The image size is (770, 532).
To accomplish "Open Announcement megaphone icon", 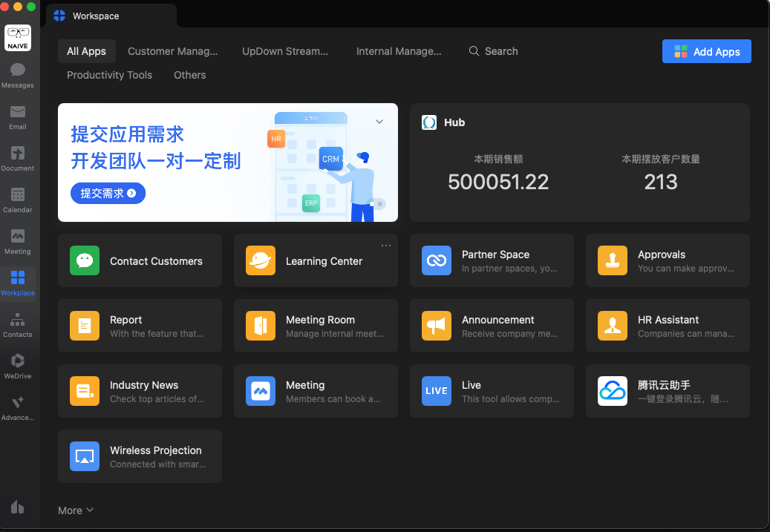I will click(436, 326).
